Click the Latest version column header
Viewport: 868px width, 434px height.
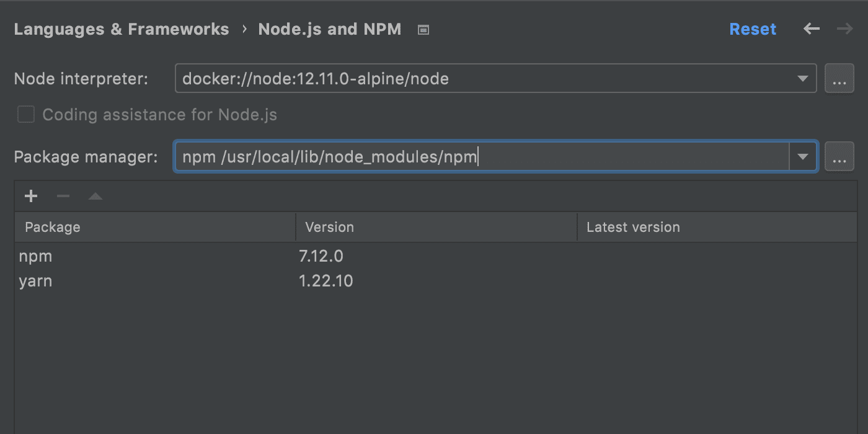pyautogui.click(x=717, y=227)
